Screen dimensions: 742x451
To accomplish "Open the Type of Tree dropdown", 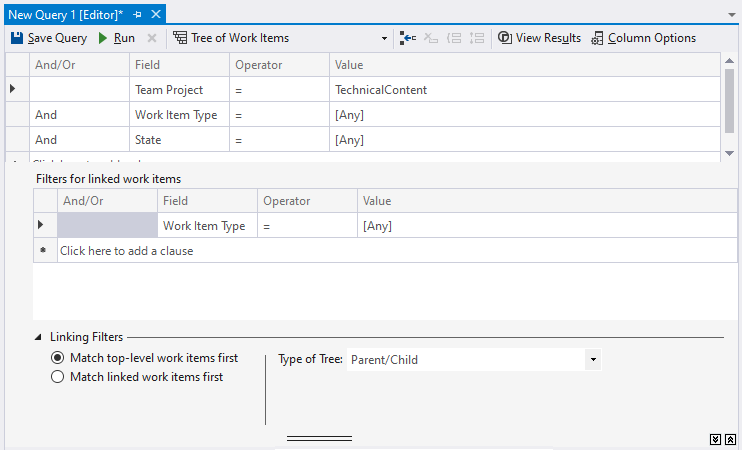I will click(x=593, y=360).
